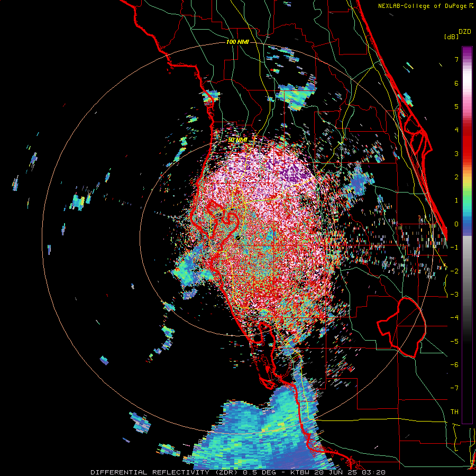Click the 100 NMI range ring label
The image size is (476, 476).
coord(237,42)
